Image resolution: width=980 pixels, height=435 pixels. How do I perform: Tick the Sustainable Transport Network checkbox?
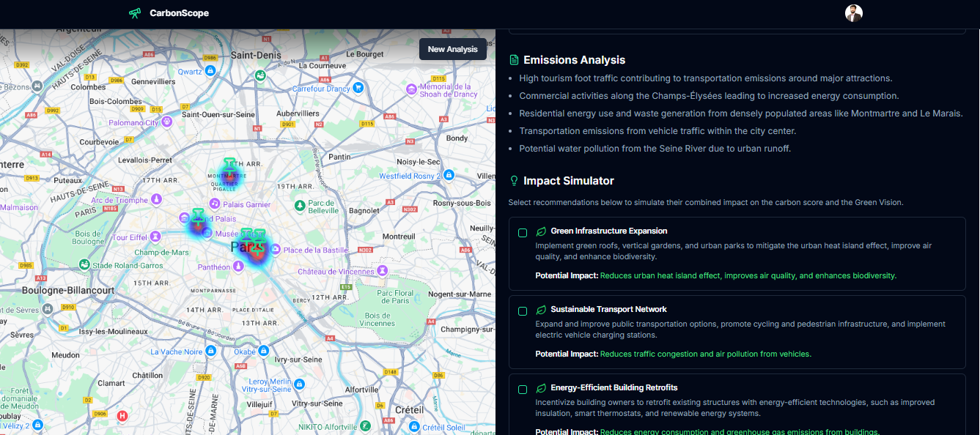click(x=523, y=311)
